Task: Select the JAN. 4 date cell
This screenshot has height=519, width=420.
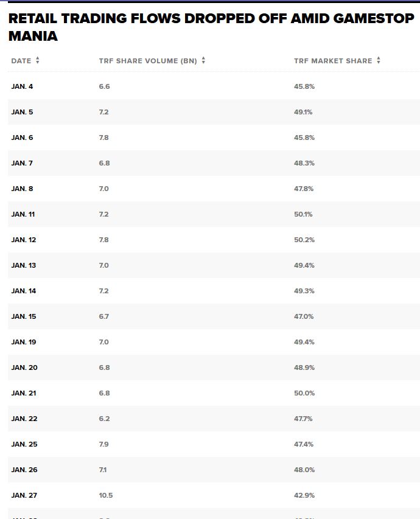Action: point(23,86)
